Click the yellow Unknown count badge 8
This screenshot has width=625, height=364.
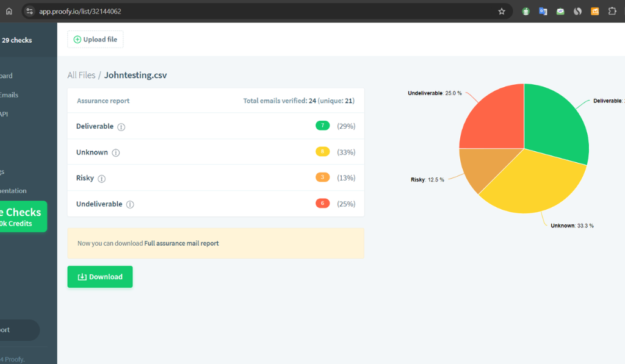[x=322, y=151]
